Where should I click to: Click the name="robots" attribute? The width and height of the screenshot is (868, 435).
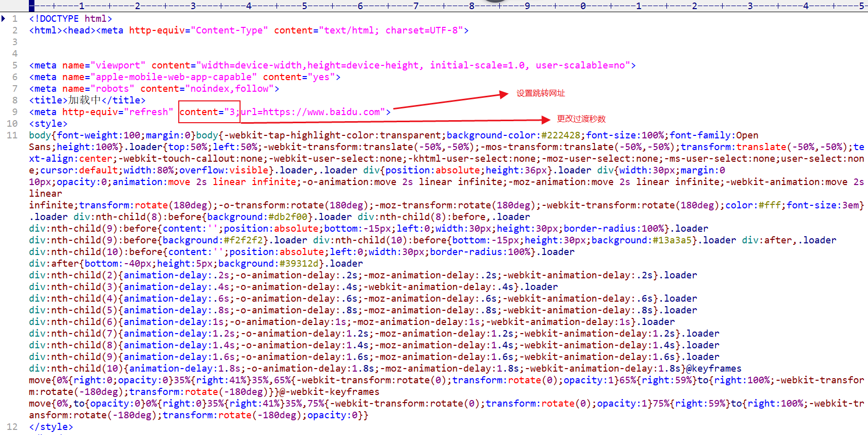pos(98,89)
